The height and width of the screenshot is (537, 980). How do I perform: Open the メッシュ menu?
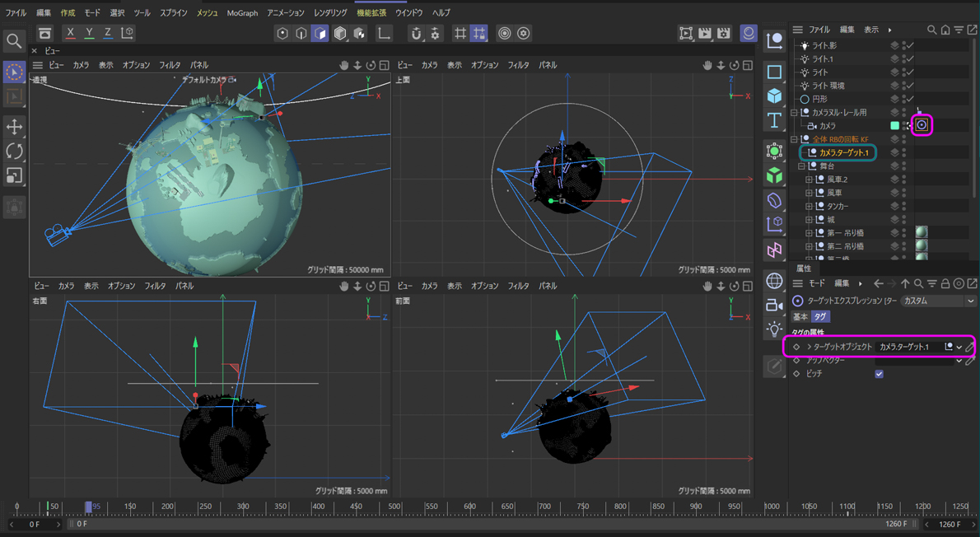click(207, 13)
